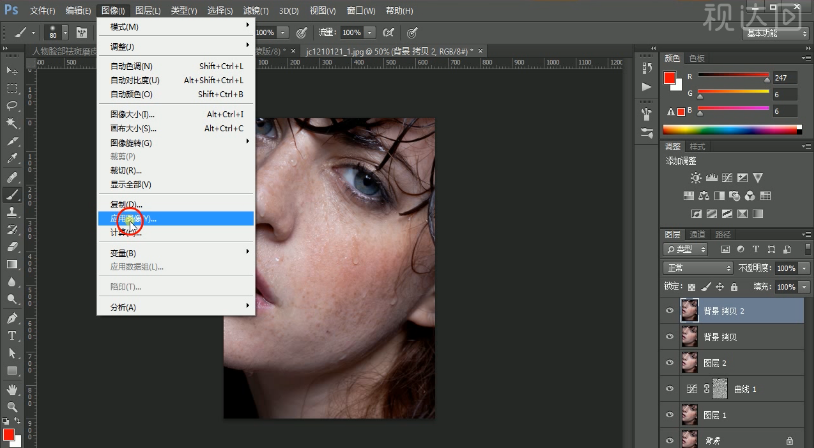Screen dimensions: 814x448
Task: Lock layer position
Action: pyautogui.click(x=720, y=287)
